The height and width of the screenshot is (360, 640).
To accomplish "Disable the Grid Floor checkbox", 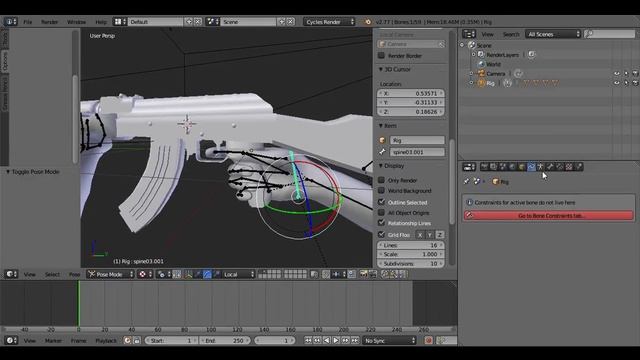I will pyautogui.click(x=381, y=235).
